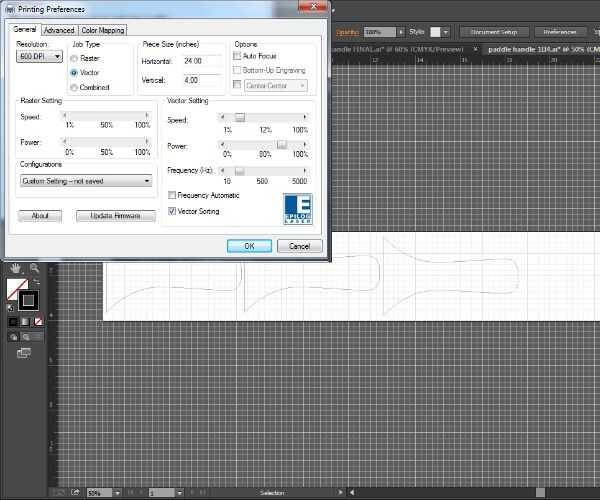Click Vector Power slider thumb
The width and height of the screenshot is (600, 500).
tap(282, 144)
